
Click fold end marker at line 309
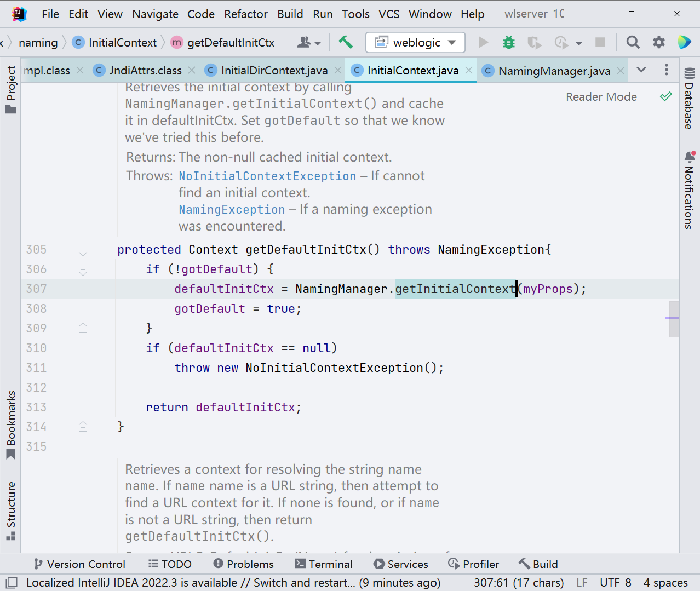click(83, 328)
